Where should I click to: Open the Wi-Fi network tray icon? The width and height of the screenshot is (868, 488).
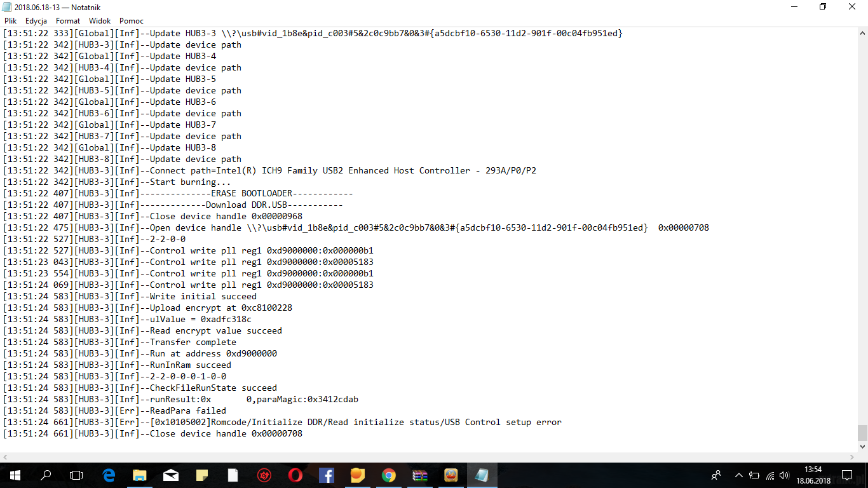point(770,475)
